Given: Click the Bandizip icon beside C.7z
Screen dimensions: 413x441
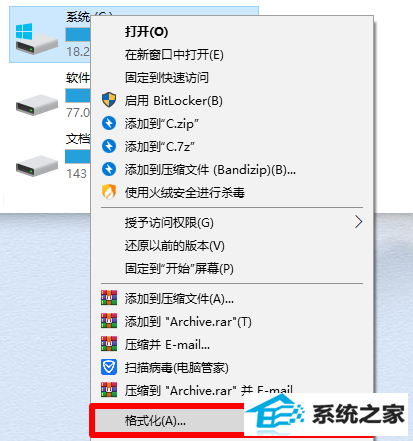Looking at the screenshot, I should coord(109,146).
